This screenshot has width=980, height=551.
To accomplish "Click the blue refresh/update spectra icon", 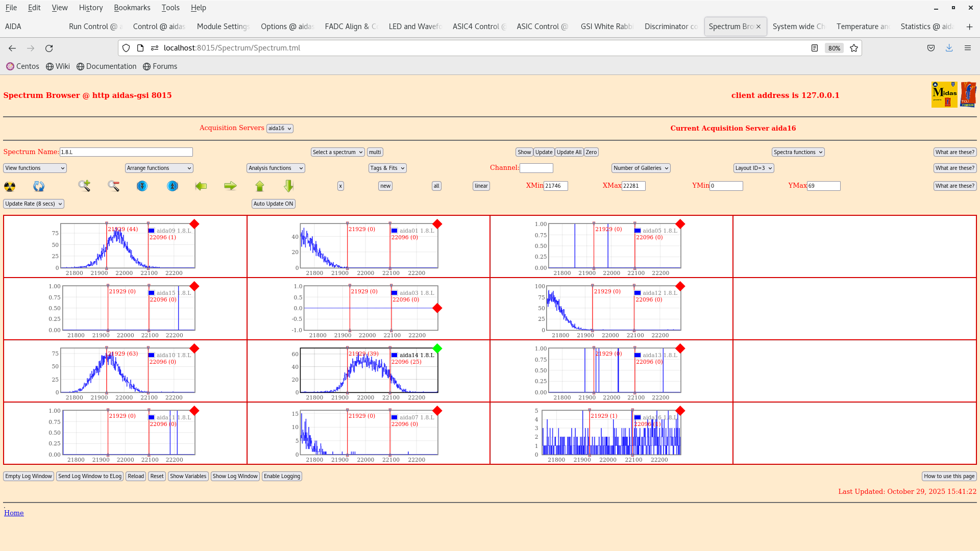I will coord(39,186).
